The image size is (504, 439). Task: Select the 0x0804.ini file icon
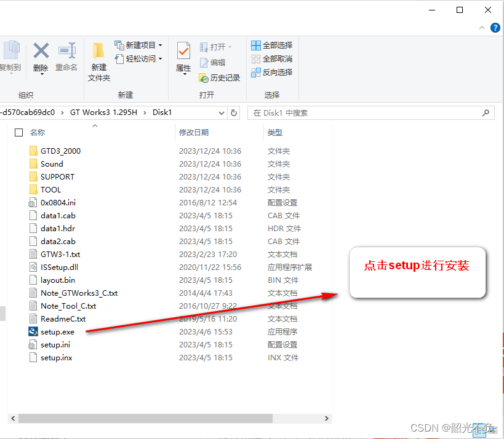point(33,203)
